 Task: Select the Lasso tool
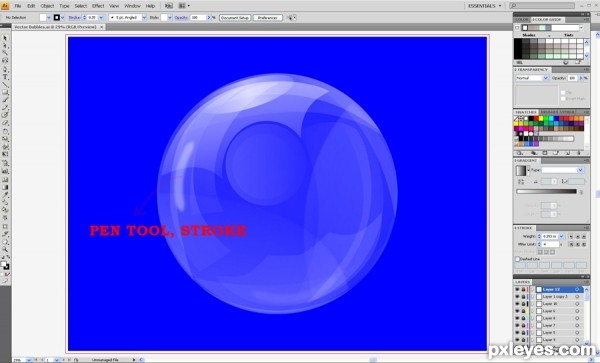pyautogui.click(x=5, y=60)
